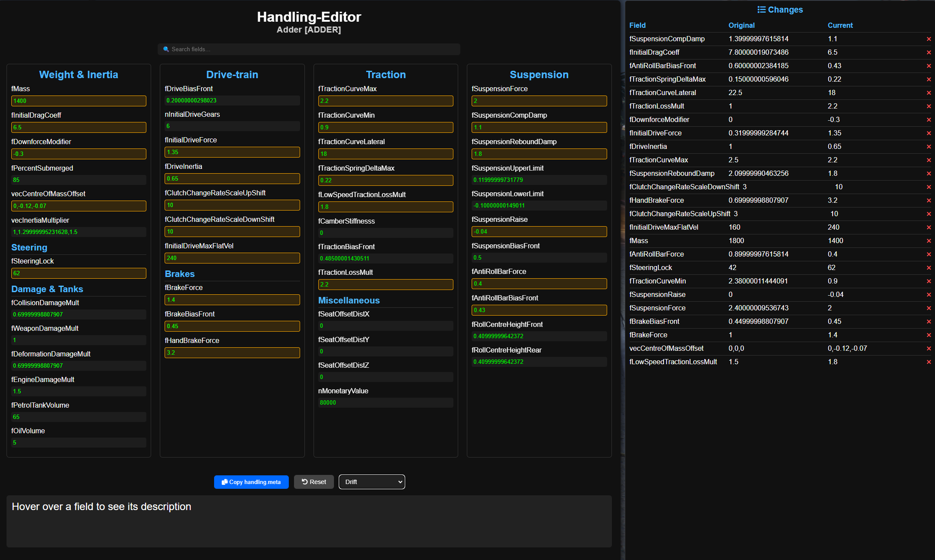
Task: Click the Field column header in Changes panel
Action: [637, 25]
